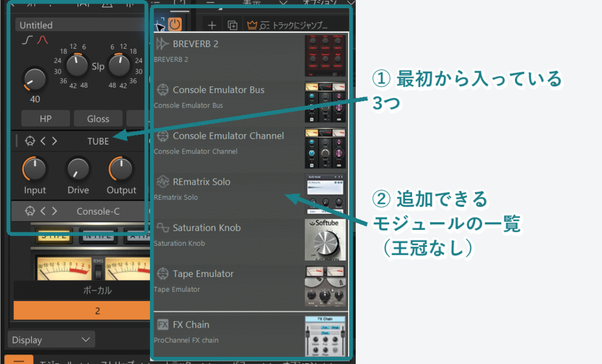
Task: Click Console Emulator Channel thumbnail
Action: (325, 148)
